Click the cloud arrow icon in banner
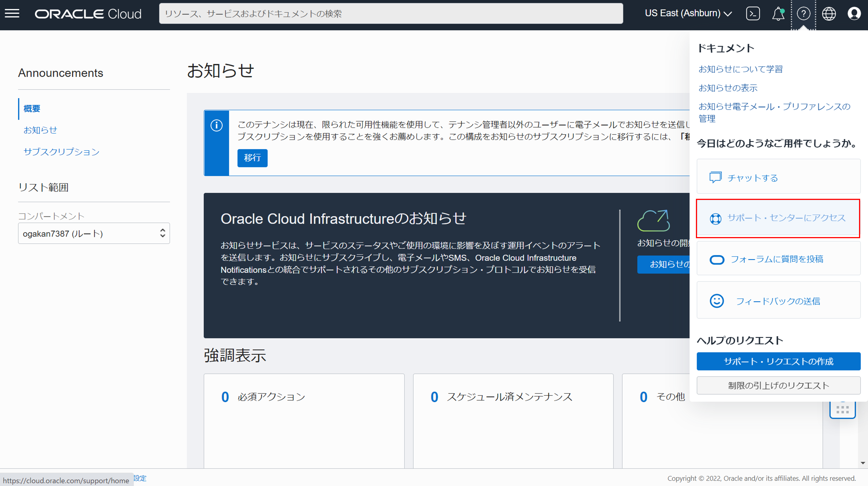The image size is (868, 486). pos(653,221)
